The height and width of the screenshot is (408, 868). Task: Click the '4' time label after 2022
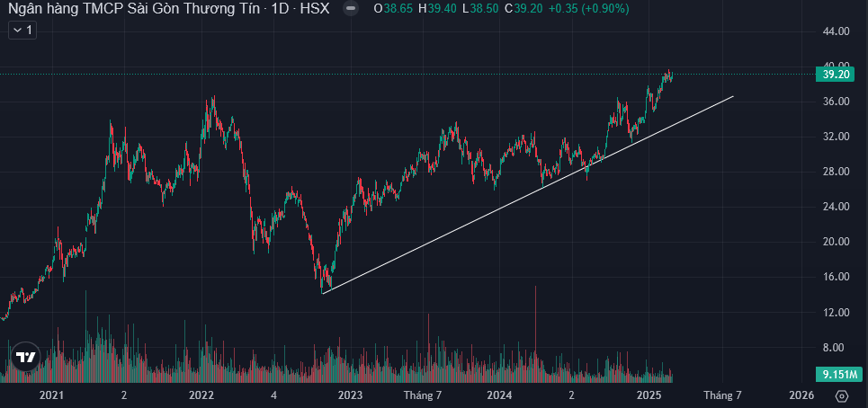point(274,395)
